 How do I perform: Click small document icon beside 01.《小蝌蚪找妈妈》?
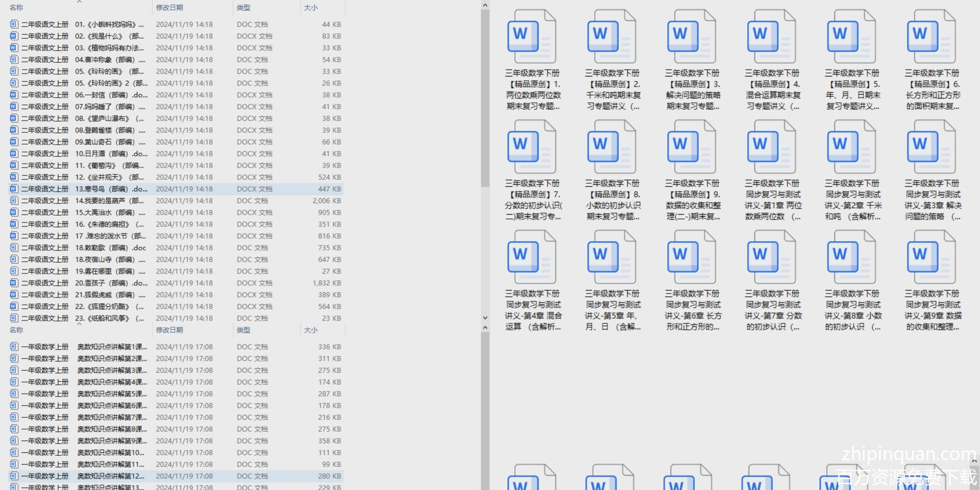[14, 24]
